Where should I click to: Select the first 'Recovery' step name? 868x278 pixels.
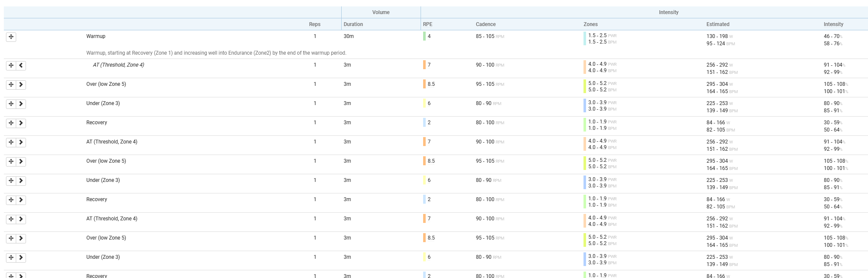[96, 123]
